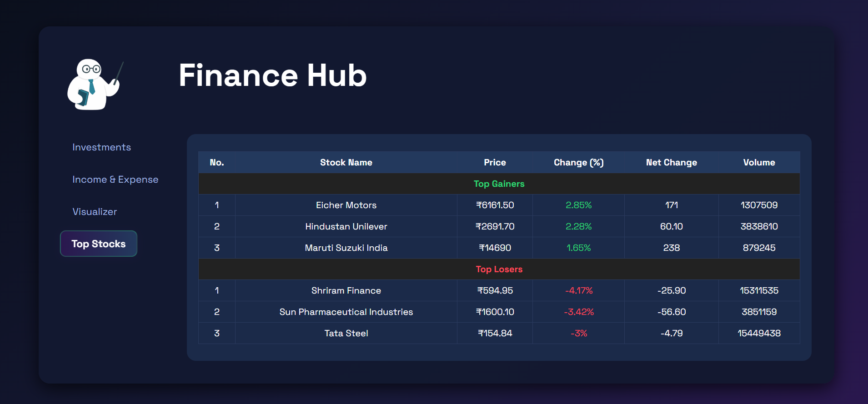This screenshot has height=404, width=868.
Task: Click the -4.17% change value
Action: (578, 290)
